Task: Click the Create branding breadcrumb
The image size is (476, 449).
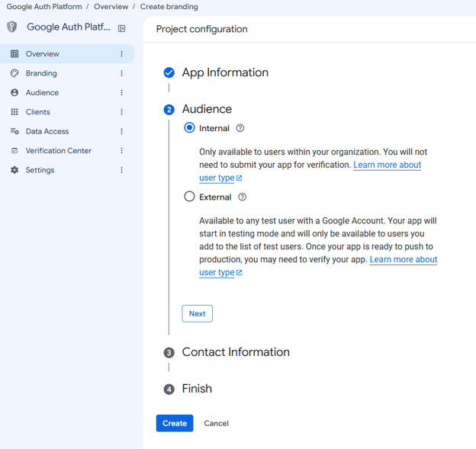Action: click(169, 7)
